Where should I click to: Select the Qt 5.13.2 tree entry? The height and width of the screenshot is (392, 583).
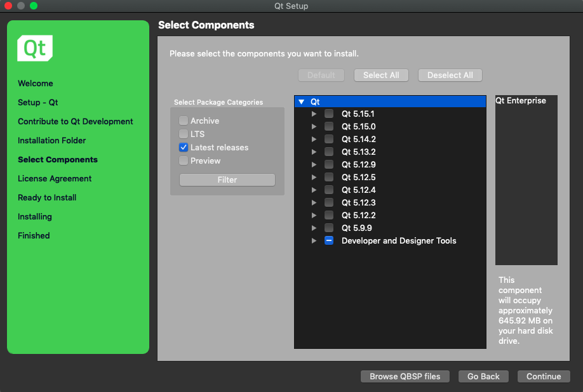(x=358, y=152)
